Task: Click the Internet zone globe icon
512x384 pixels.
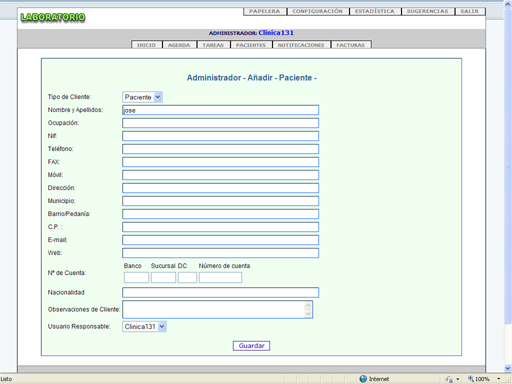Action: click(363, 379)
